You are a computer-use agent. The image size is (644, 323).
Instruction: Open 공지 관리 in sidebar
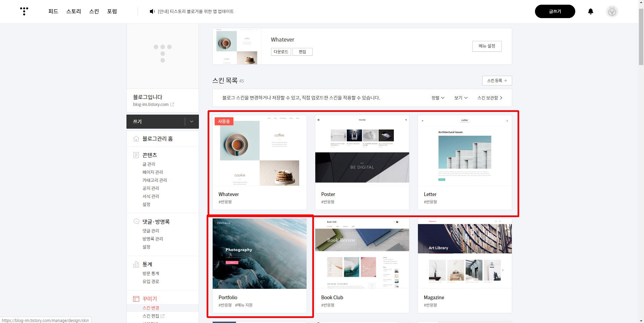coord(151,188)
